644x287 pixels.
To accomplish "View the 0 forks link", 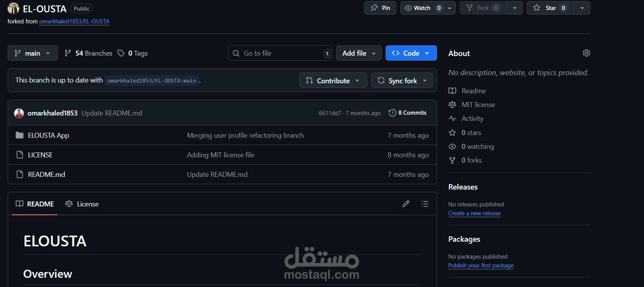I will point(472,160).
